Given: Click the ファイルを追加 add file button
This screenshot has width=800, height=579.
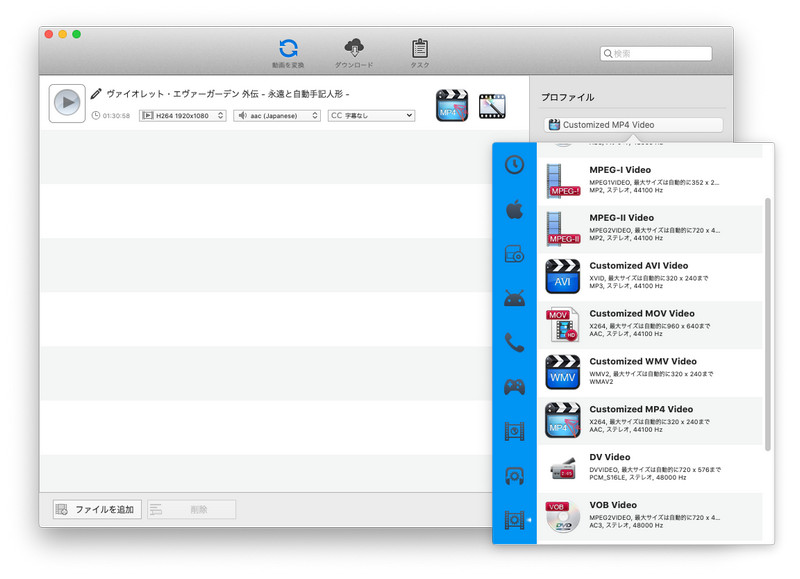Looking at the screenshot, I should click(97, 510).
